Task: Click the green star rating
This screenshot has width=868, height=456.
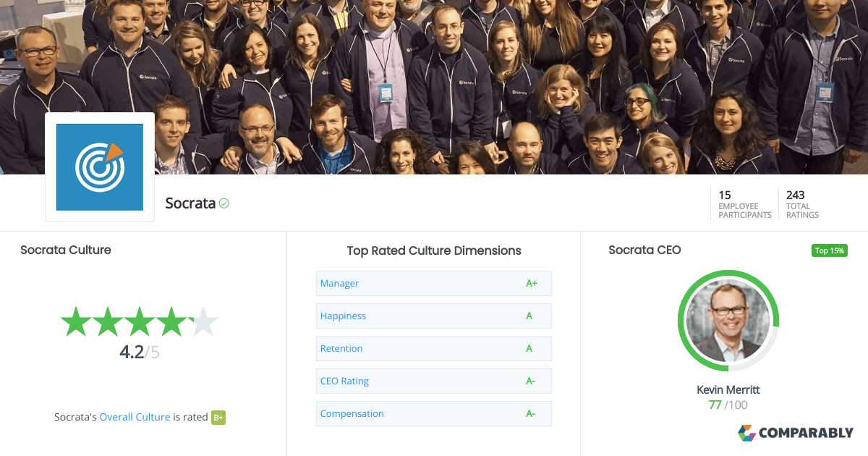Action: [x=139, y=321]
